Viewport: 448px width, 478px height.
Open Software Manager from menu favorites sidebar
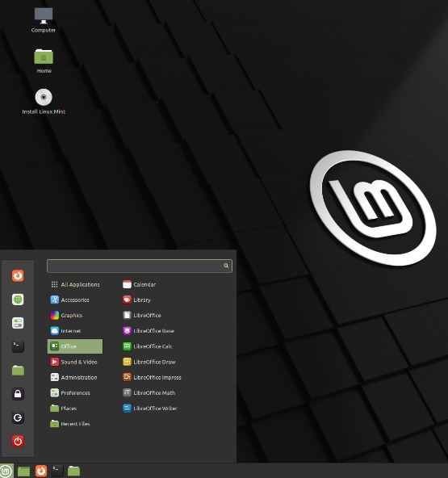(x=18, y=300)
